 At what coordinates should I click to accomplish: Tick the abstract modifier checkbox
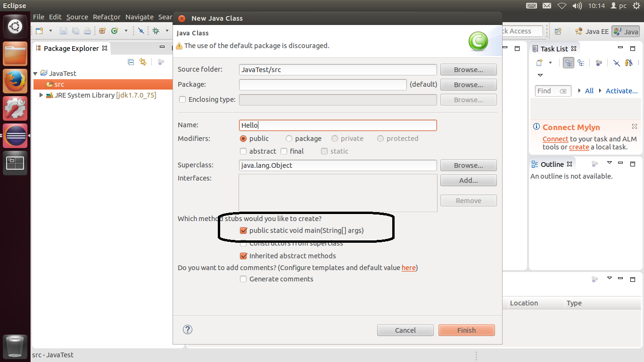click(243, 151)
